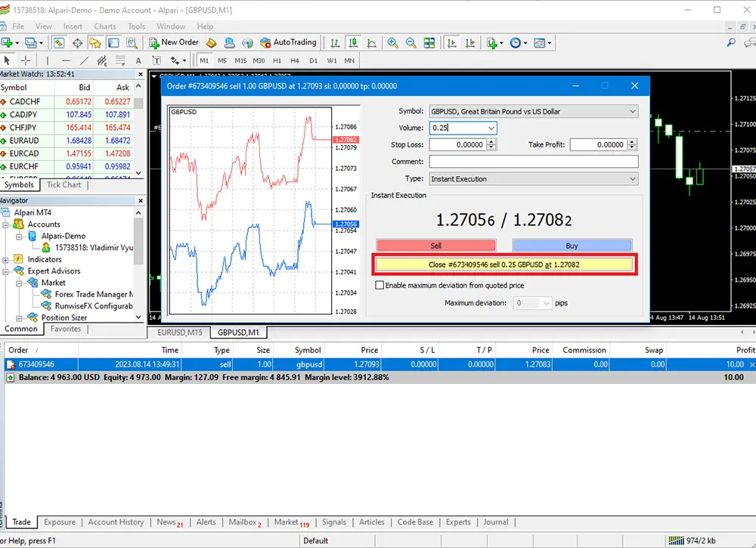Select the CADCHF row in Market Watch
Image resolution: width=756 pixels, height=548 pixels.
tap(67, 102)
